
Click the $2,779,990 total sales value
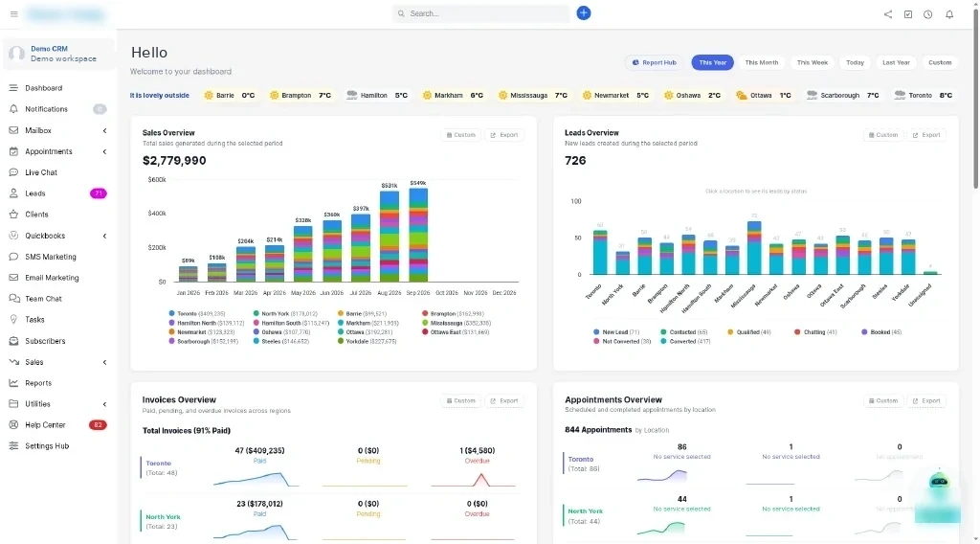174,161
